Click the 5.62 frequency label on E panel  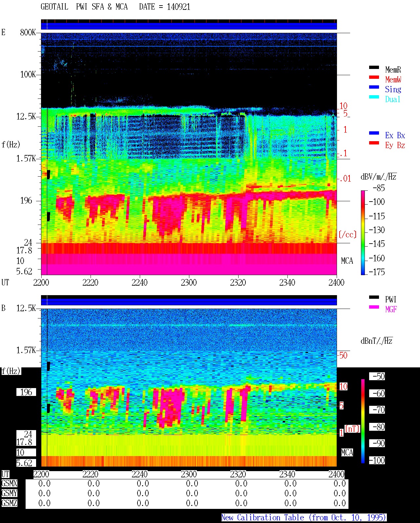coord(24,271)
